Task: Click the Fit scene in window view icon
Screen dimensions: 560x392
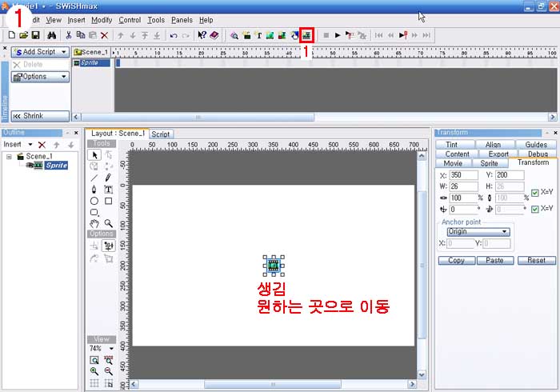Action: click(x=94, y=360)
